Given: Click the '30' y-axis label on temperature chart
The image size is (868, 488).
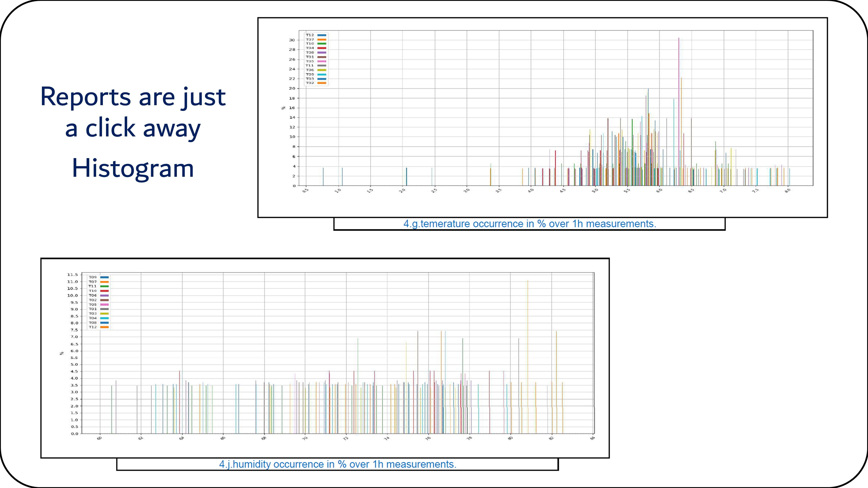Looking at the screenshot, I should click(x=292, y=40).
